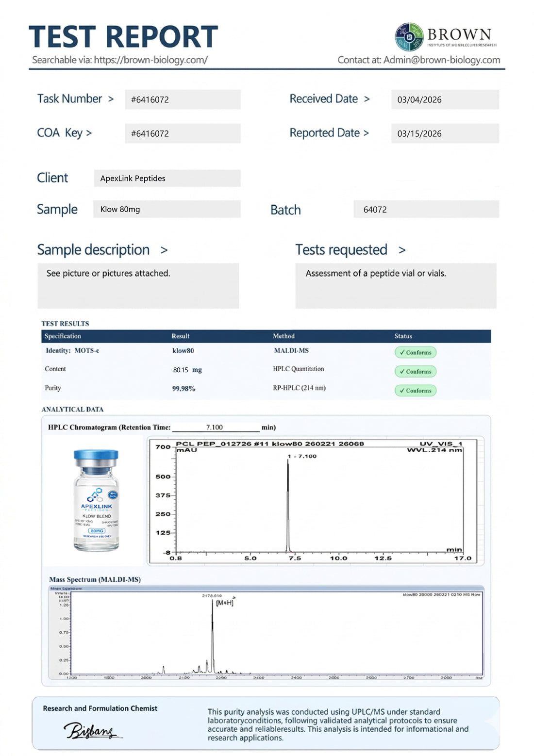Click the Method column header
The image size is (534, 756).
[284, 336]
